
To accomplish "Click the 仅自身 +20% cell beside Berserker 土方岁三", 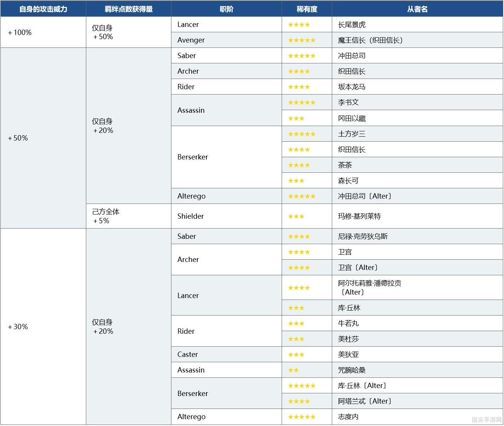I will point(129,126).
